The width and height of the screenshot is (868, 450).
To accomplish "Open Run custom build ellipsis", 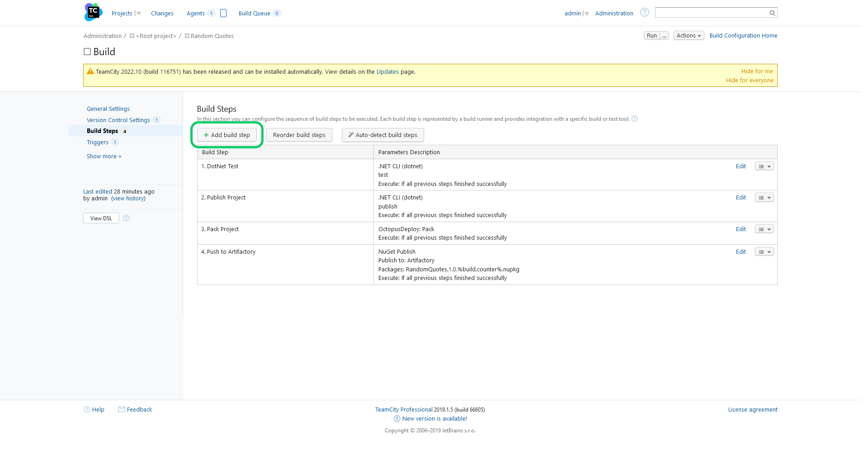I will (664, 35).
